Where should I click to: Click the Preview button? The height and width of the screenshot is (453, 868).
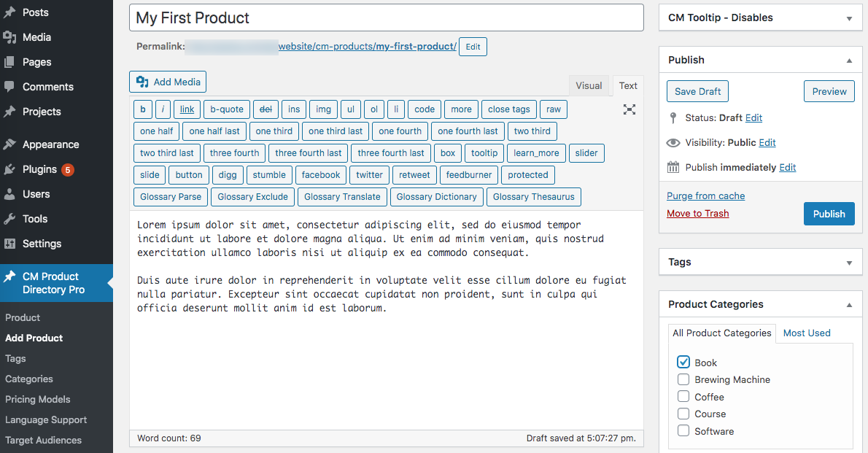[829, 91]
